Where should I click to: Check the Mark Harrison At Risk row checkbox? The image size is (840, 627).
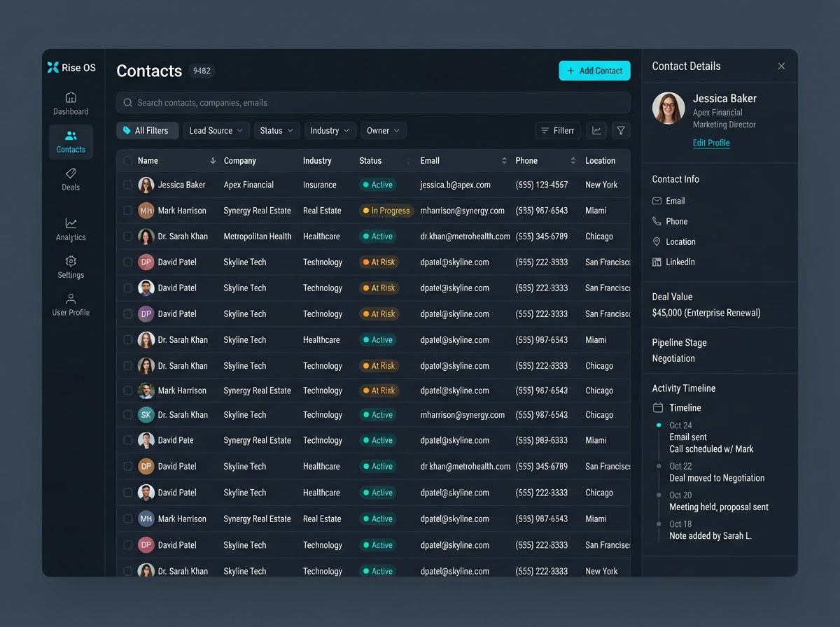click(x=127, y=390)
